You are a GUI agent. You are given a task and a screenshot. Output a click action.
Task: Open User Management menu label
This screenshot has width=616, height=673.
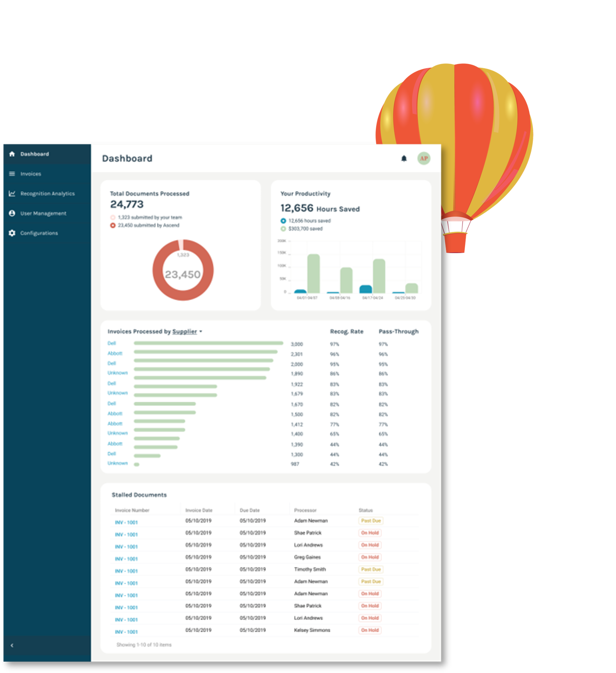[x=43, y=214]
